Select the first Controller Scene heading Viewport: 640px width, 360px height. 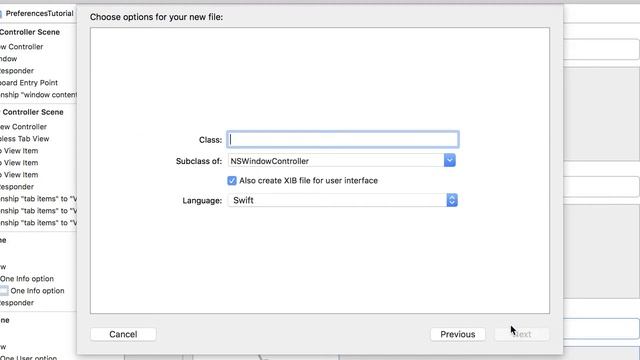pos(30,32)
